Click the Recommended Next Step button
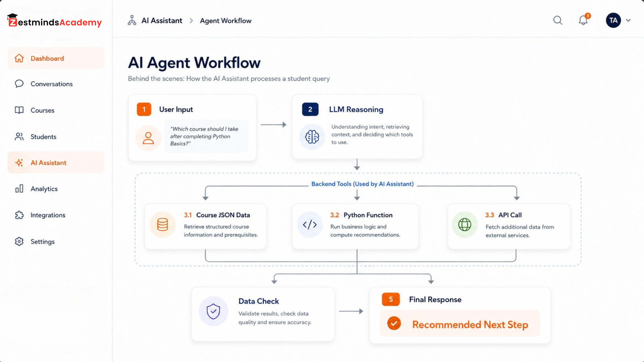This screenshot has width=644, height=362. pyautogui.click(x=460, y=324)
